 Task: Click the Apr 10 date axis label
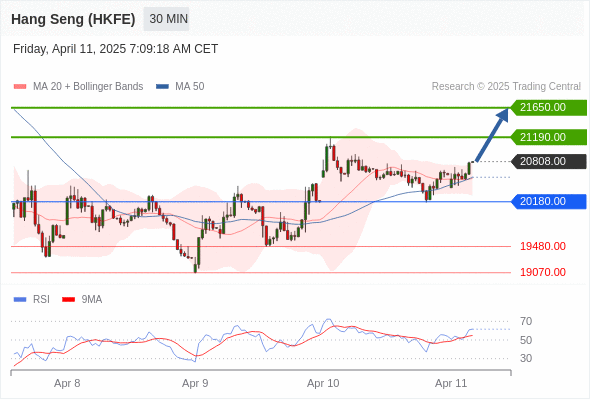point(323,383)
